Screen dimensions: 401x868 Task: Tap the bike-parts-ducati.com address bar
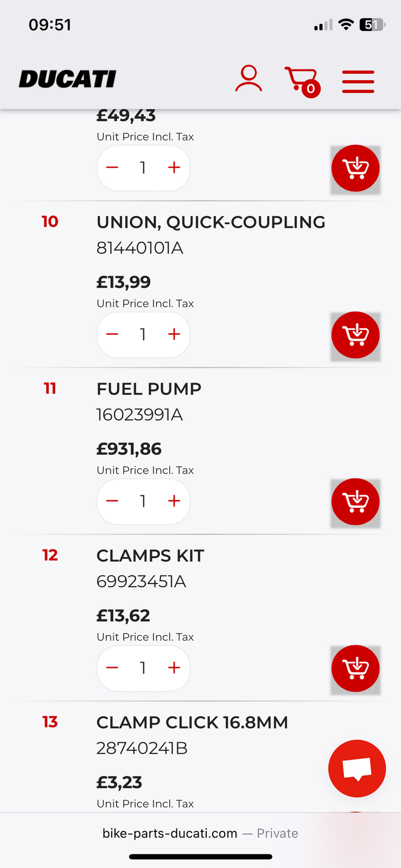coord(200,833)
